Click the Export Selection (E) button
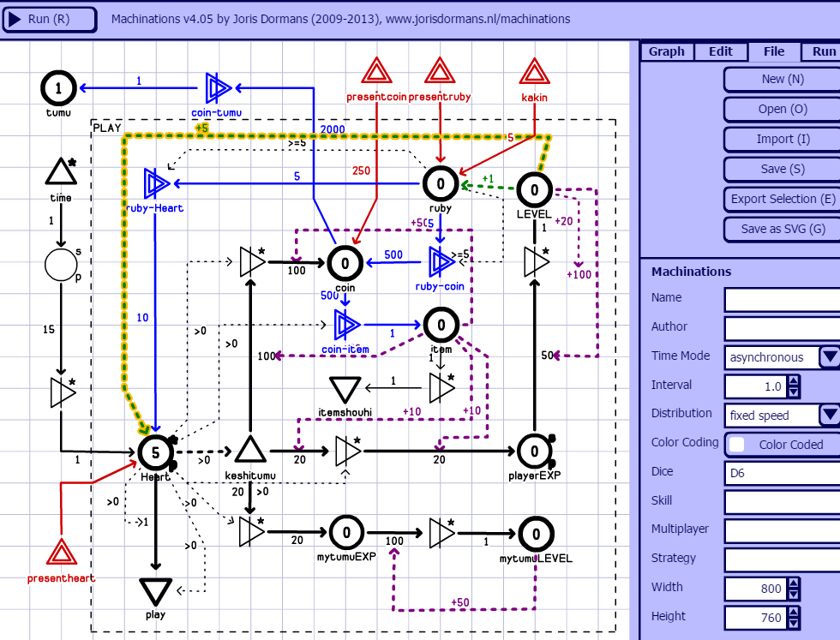This screenshot has height=640, width=840. (x=783, y=199)
